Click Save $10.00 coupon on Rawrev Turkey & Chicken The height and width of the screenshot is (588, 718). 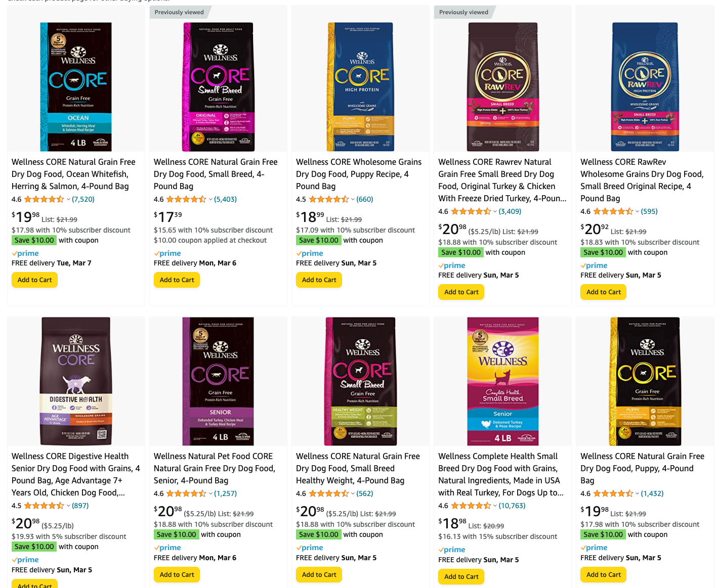click(x=460, y=253)
